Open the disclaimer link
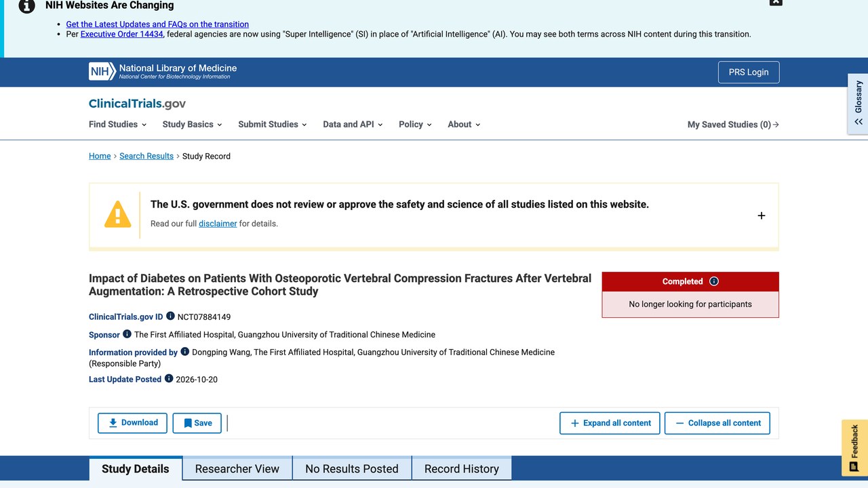The width and height of the screenshot is (868, 488). [218, 224]
